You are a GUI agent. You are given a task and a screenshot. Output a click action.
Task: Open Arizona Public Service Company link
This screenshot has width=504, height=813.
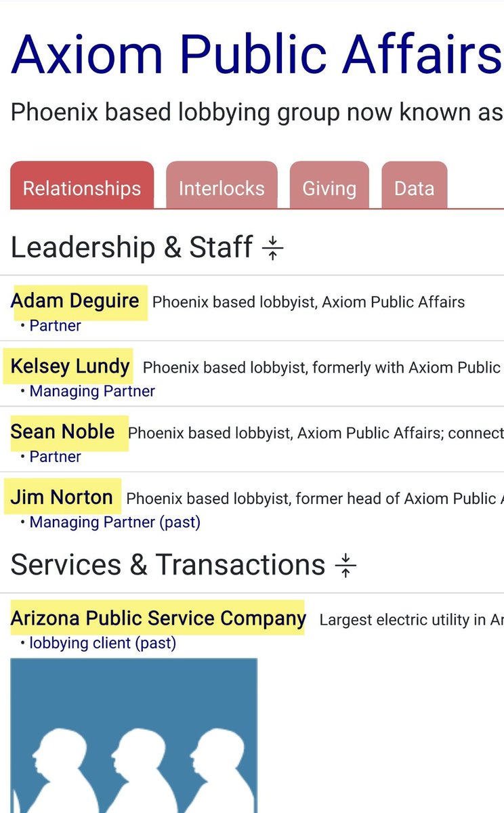(158, 618)
